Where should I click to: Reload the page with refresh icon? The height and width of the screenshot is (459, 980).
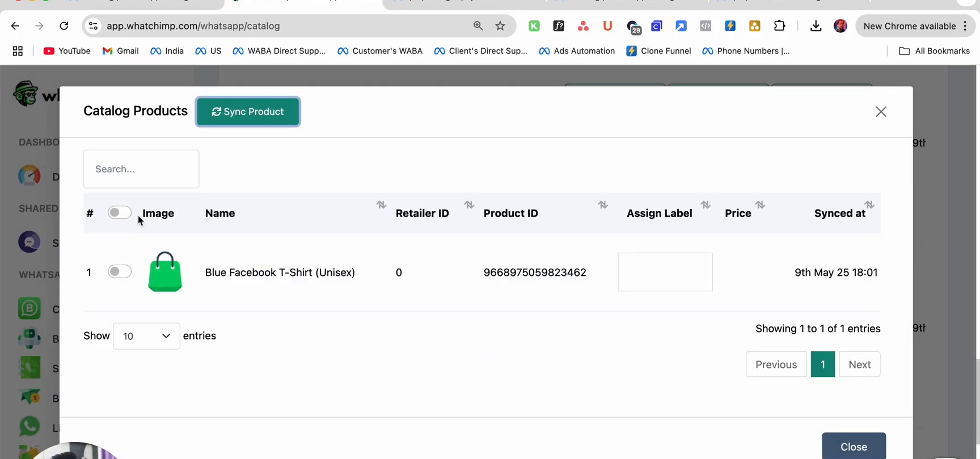click(64, 26)
